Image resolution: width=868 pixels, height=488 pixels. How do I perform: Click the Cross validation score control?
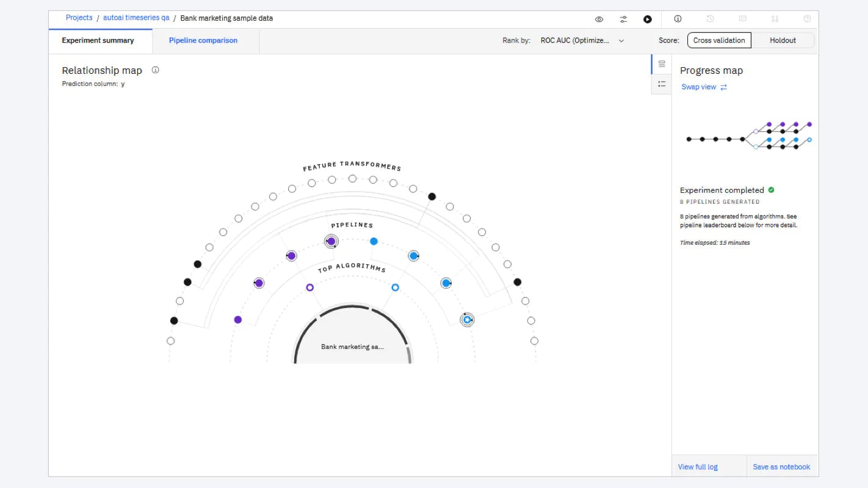(x=719, y=40)
